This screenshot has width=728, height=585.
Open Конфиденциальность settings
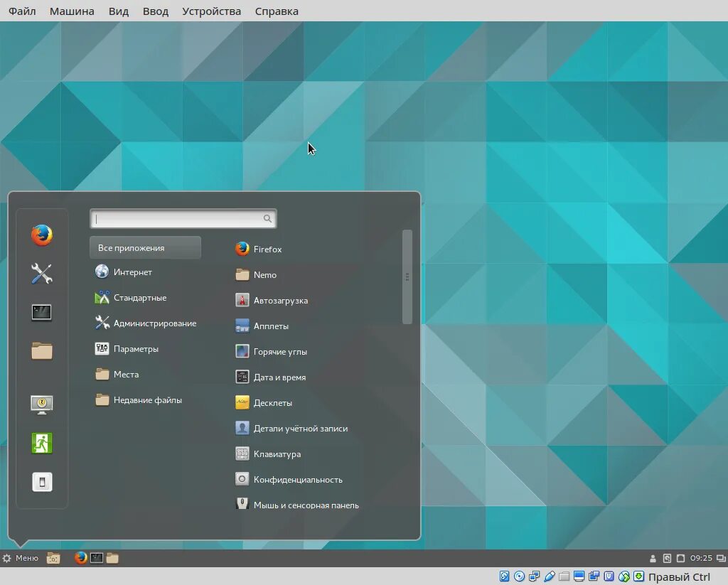[x=289, y=479]
